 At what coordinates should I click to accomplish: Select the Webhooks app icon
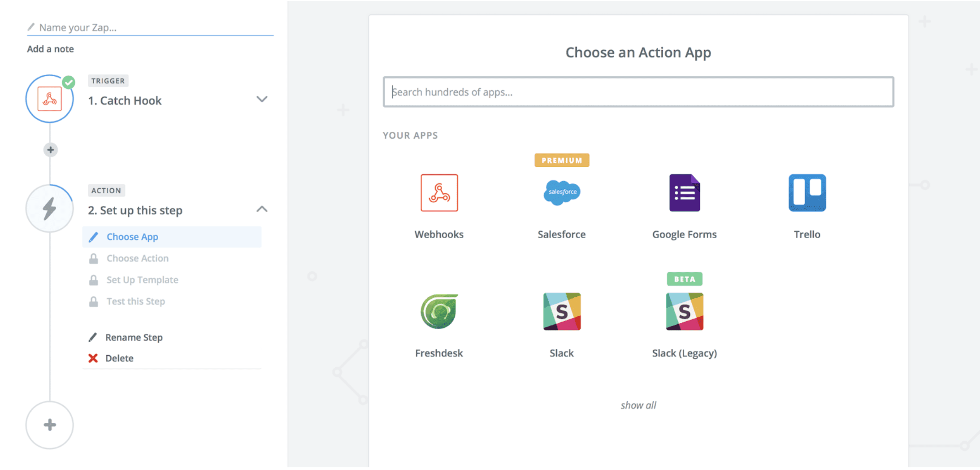439,193
